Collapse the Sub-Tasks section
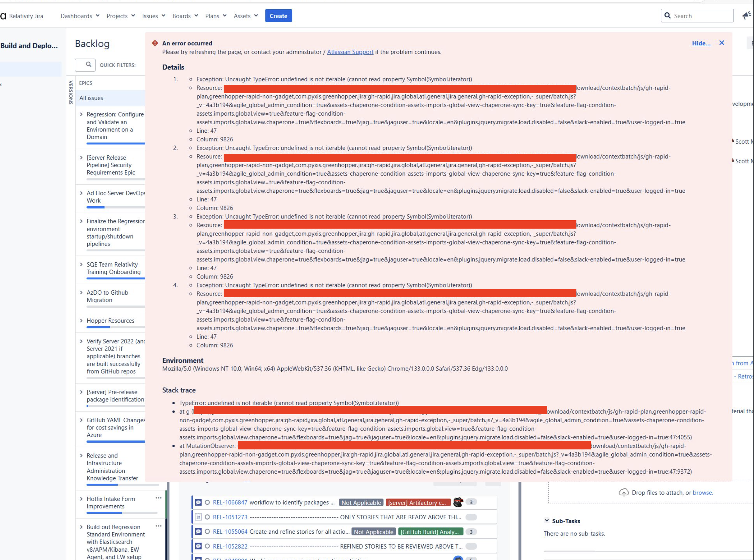Screen dimensions: 754x560 pyautogui.click(x=547, y=520)
